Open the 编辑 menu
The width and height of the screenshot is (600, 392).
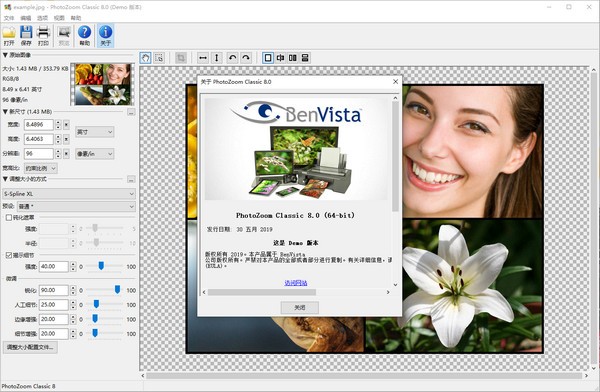click(26, 18)
